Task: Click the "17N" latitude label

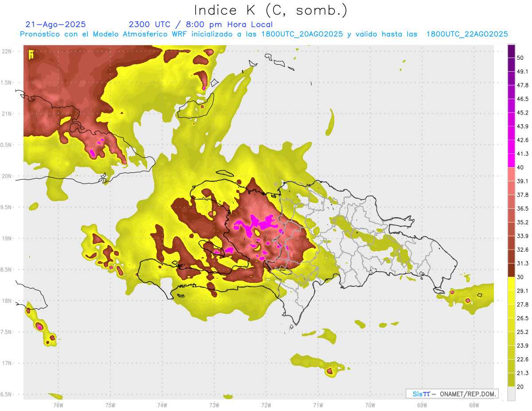Action: (x=7, y=363)
